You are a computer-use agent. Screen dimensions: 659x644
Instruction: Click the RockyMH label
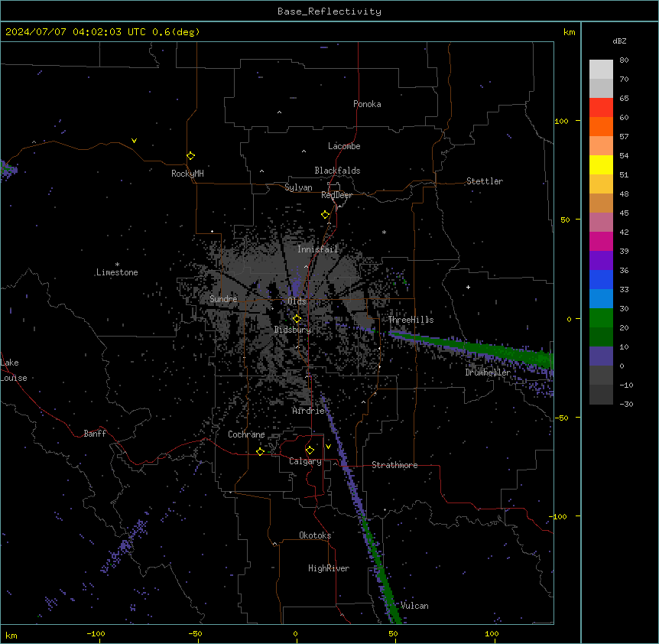click(x=187, y=174)
